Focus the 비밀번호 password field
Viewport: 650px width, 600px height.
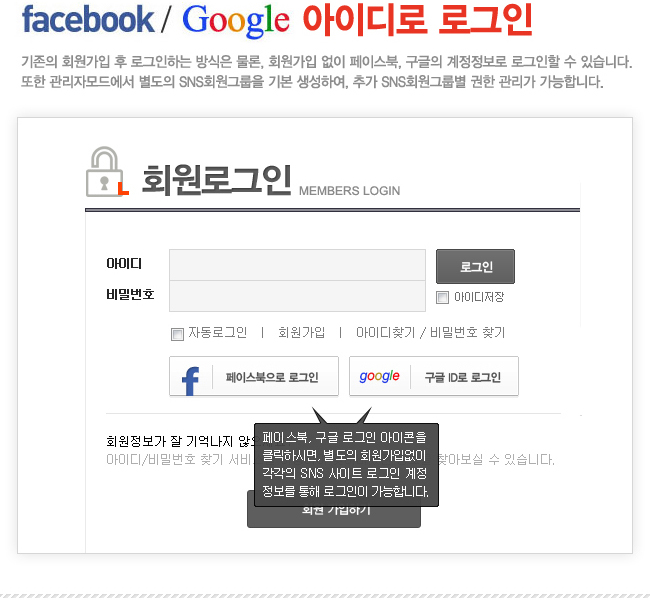coord(297,296)
